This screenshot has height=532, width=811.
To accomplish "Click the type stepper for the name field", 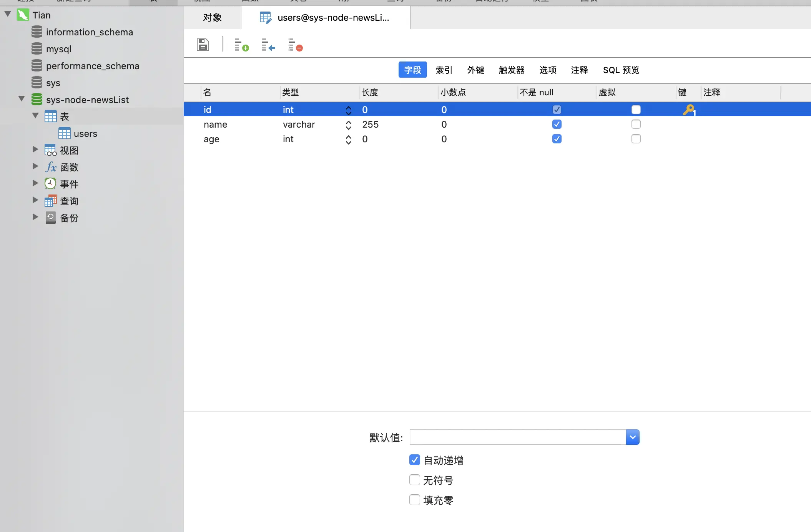I will pyautogui.click(x=348, y=125).
